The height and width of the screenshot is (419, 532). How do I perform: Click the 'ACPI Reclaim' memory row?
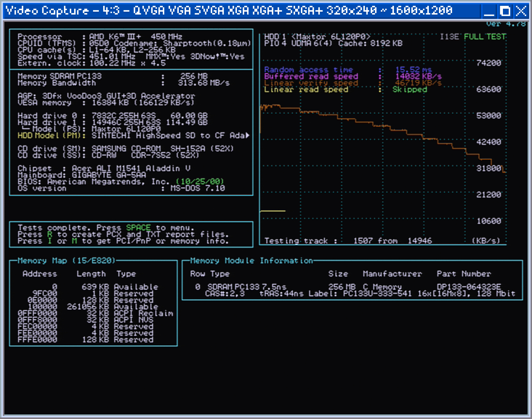pos(95,313)
